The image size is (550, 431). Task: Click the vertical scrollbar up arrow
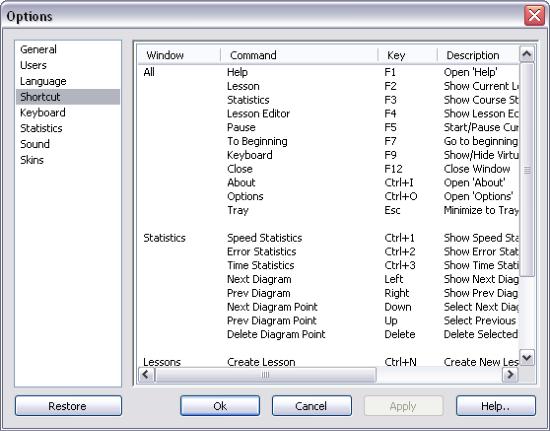526,54
